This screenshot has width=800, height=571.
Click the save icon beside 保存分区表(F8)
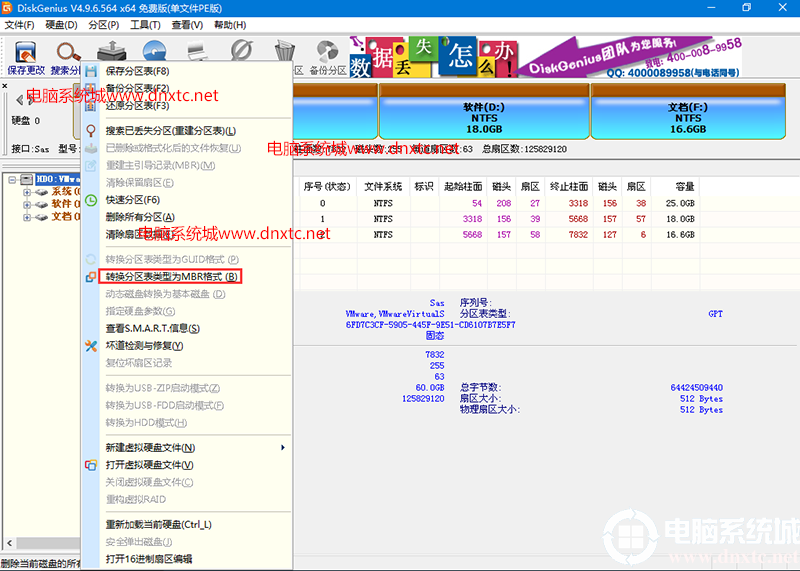tap(91, 71)
